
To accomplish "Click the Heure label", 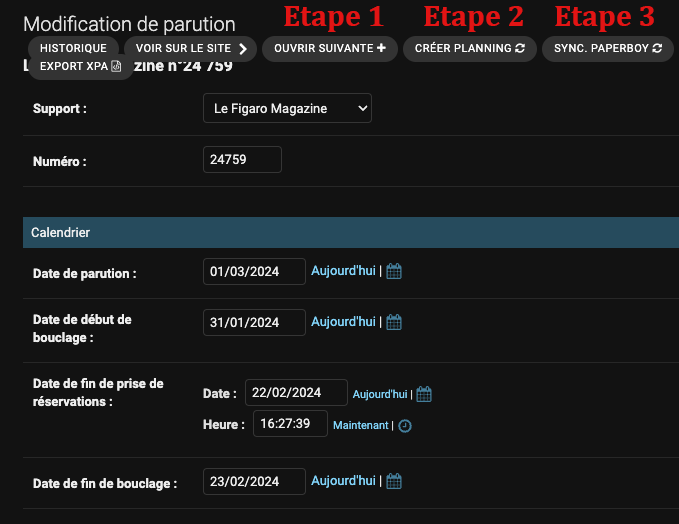I will (223, 425).
